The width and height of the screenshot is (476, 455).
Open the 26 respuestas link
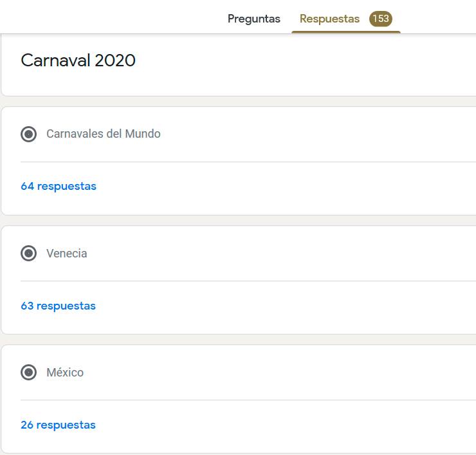click(58, 425)
